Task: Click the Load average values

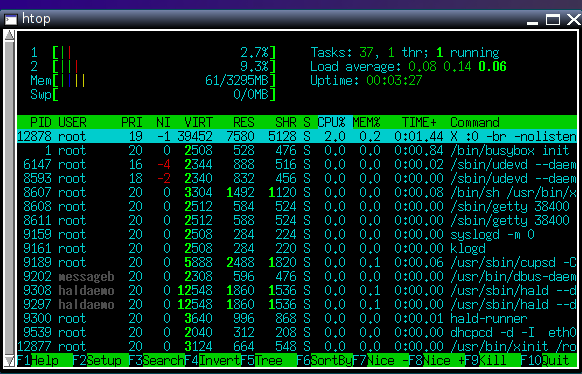Action: point(457,66)
